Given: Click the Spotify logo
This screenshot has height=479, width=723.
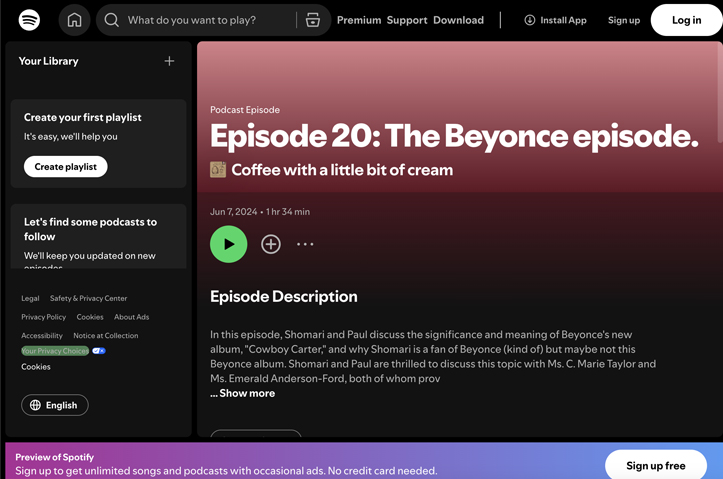Looking at the screenshot, I should coord(29,20).
